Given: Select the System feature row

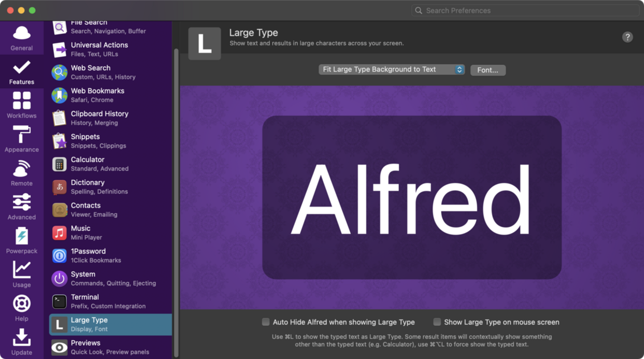Looking at the screenshot, I should [110, 278].
